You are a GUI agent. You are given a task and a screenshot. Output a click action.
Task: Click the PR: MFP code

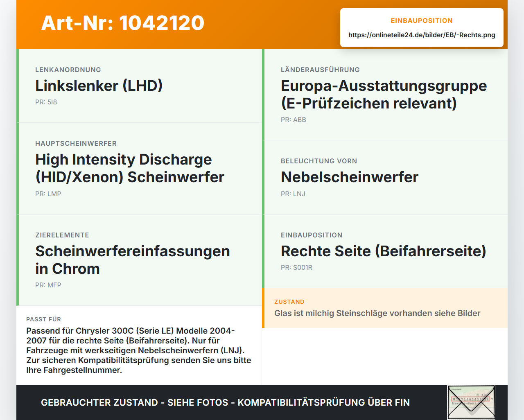48,285
